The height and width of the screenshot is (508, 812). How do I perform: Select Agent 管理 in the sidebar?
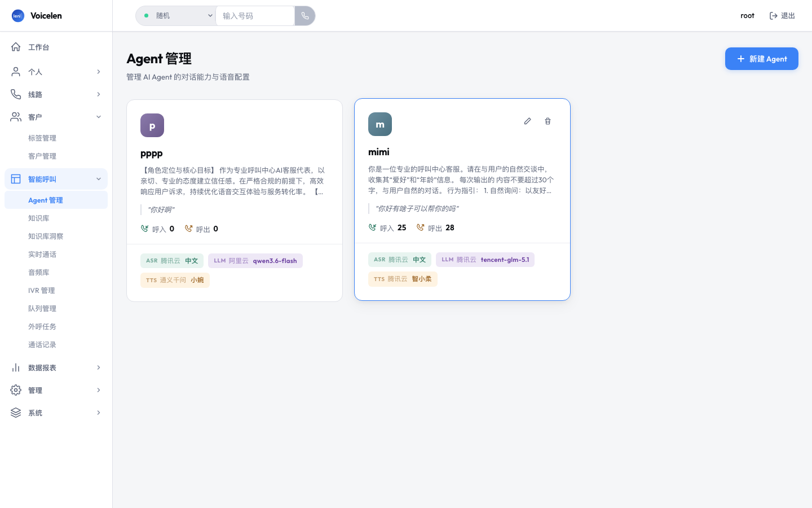pyautogui.click(x=56, y=200)
